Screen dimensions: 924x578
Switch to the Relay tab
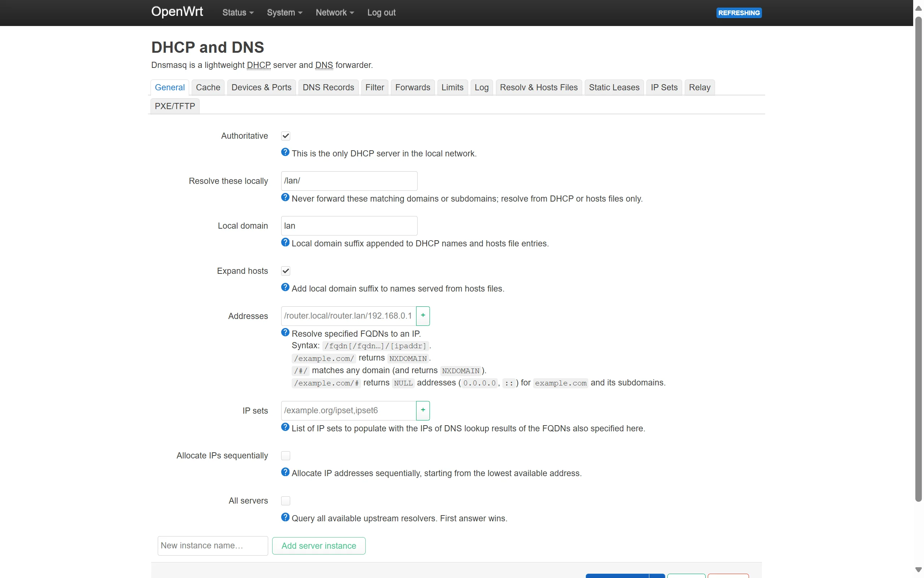pyautogui.click(x=699, y=87)
